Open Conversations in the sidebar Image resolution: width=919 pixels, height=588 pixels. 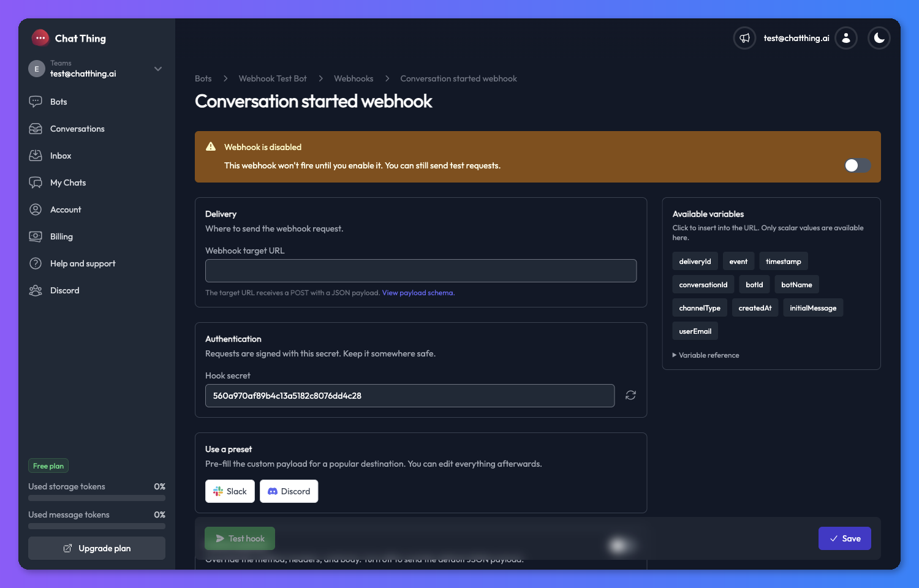[x=97, y=129]
